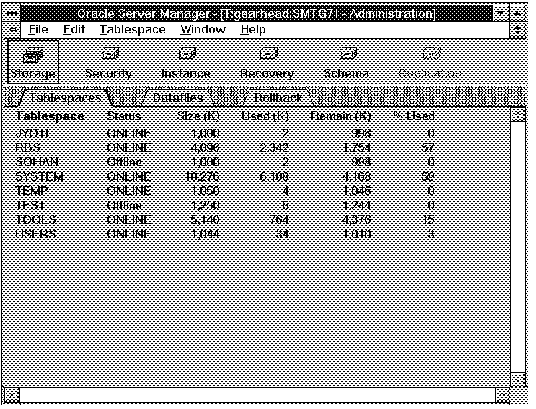
Task: Switch to the Rollback tab
Action: [277, 98]
